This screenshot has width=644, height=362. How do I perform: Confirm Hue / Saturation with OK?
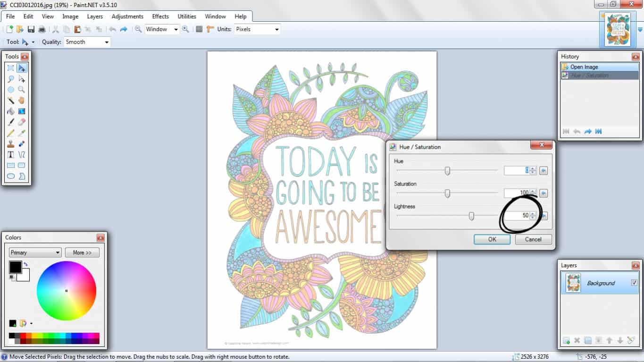[x=492, y=239]
